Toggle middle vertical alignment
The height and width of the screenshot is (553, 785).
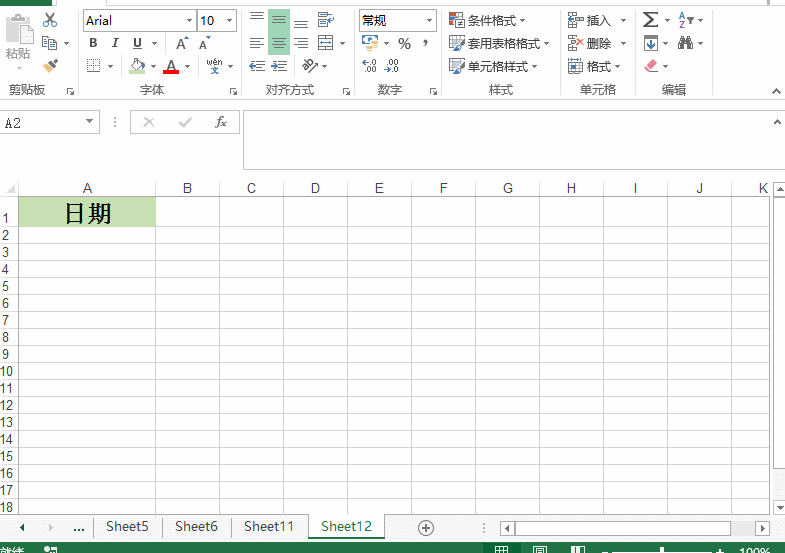coord(279,20)
